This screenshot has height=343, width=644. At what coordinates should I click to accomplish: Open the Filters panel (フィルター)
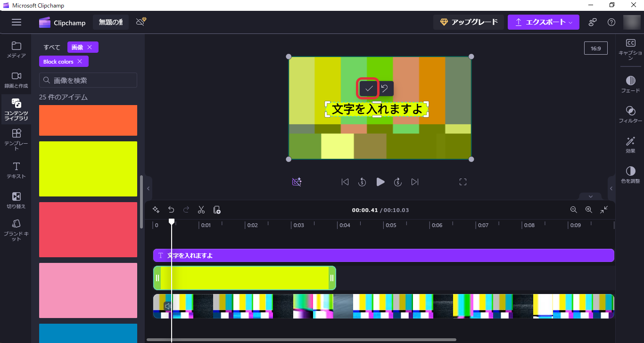click(x=630, y=114)
